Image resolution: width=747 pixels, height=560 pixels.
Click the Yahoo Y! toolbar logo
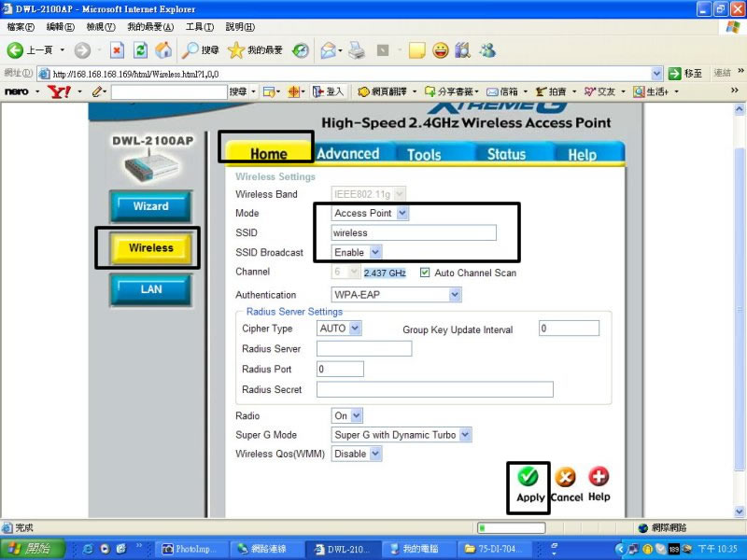click(x=60, y=91)
